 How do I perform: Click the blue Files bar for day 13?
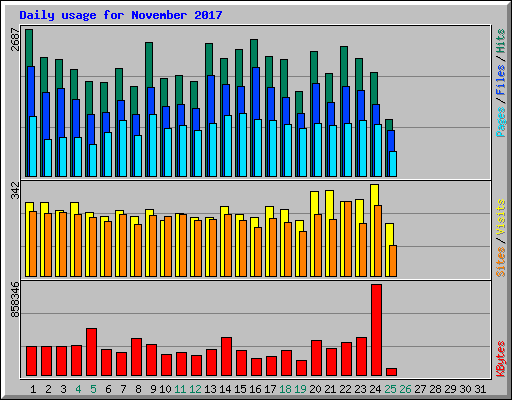(x=211, y=99)
